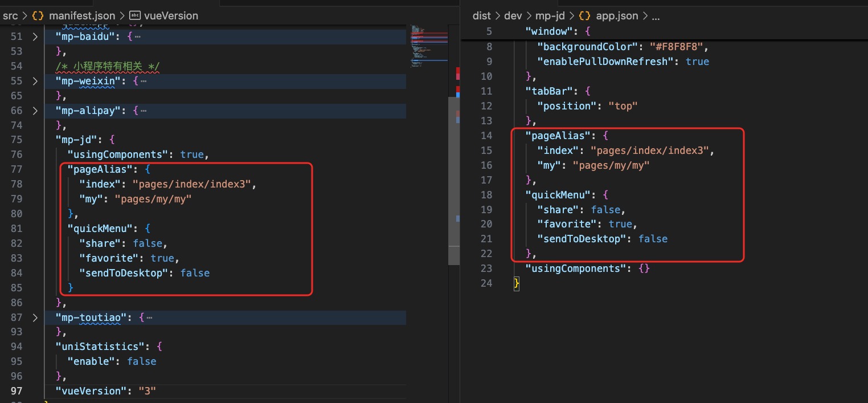This screenshot has height=403, width=868.
Task: Click the "position" key in app.json
Action: click(567, 105)
